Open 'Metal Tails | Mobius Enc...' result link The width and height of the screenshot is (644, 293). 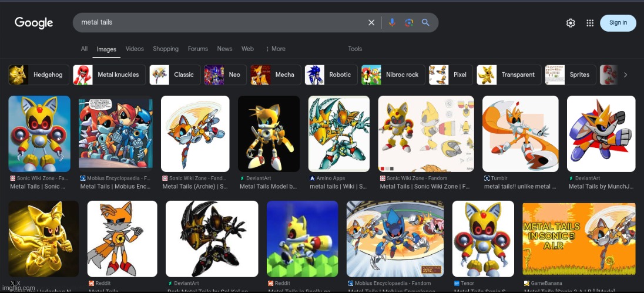[115, 187]
